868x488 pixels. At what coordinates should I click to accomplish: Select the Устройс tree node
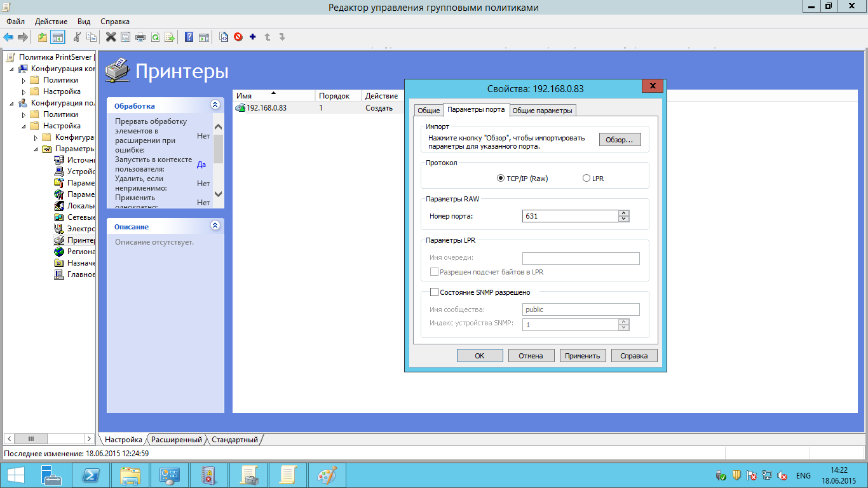coord(75,172)
